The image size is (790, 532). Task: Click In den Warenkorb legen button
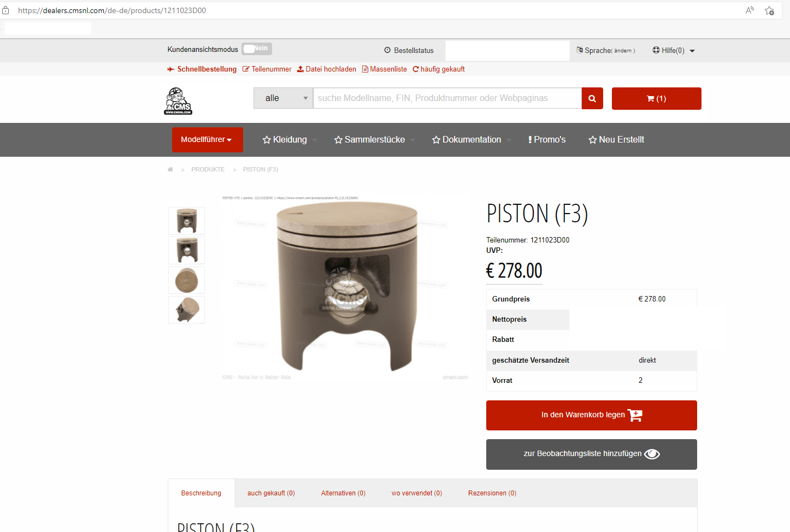coord(592,415)
